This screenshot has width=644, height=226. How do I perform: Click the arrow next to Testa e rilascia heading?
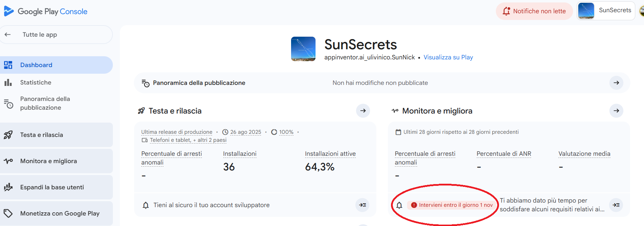363,111
